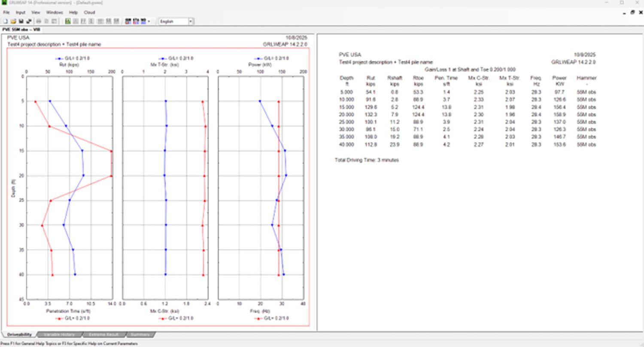Image resolution: width=644 pixels, height=347 pixels.
Task: Restore the inner document window
Action: click(x=632, y=12)
